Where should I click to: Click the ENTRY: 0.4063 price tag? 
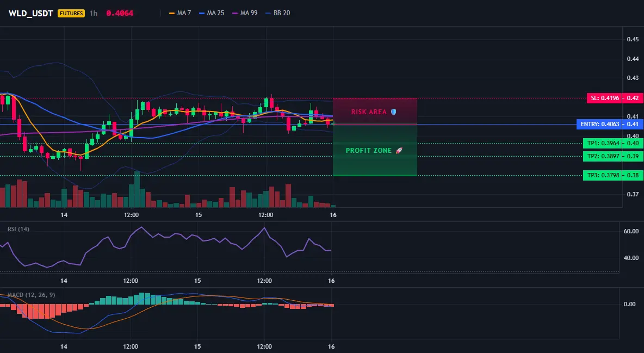[x=599, y=124]
